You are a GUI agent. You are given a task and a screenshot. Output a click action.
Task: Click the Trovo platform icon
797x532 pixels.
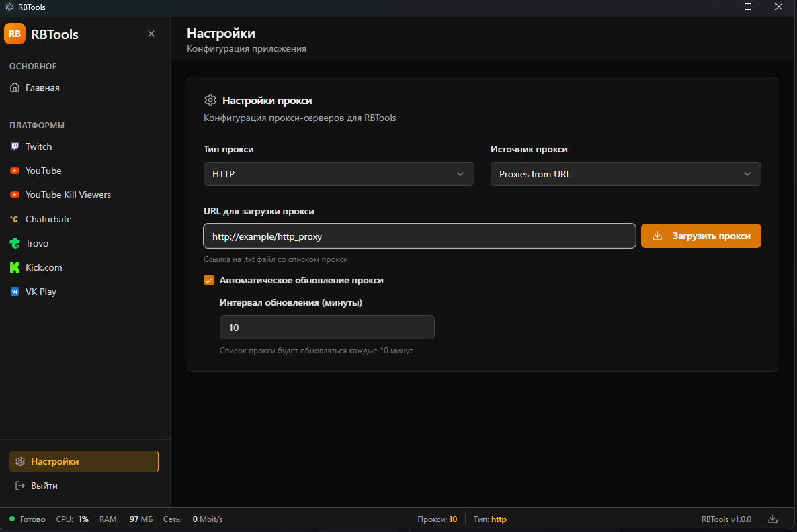15,243
